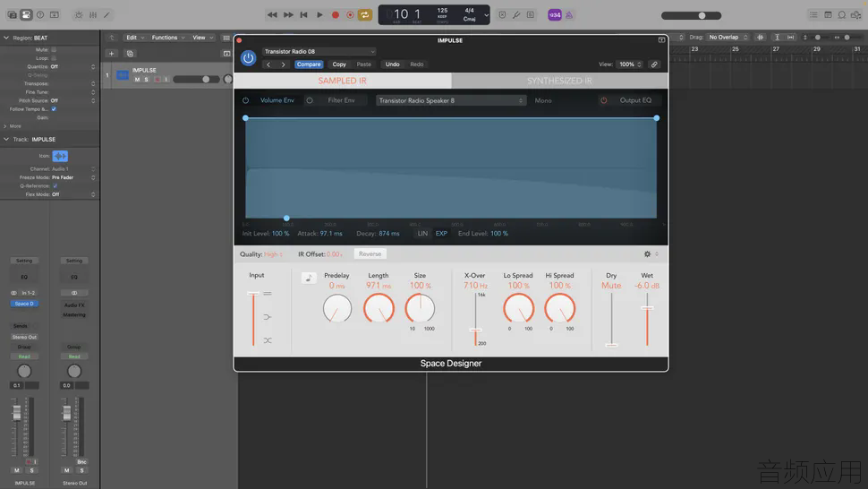
Task: Load next preset with right arrow
Action: tap(284, 64)
